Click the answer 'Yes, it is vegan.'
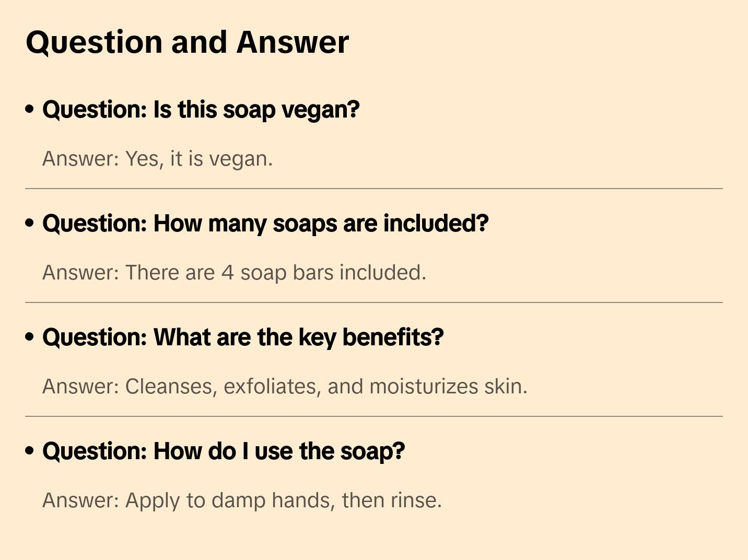 tap(157, 159)
